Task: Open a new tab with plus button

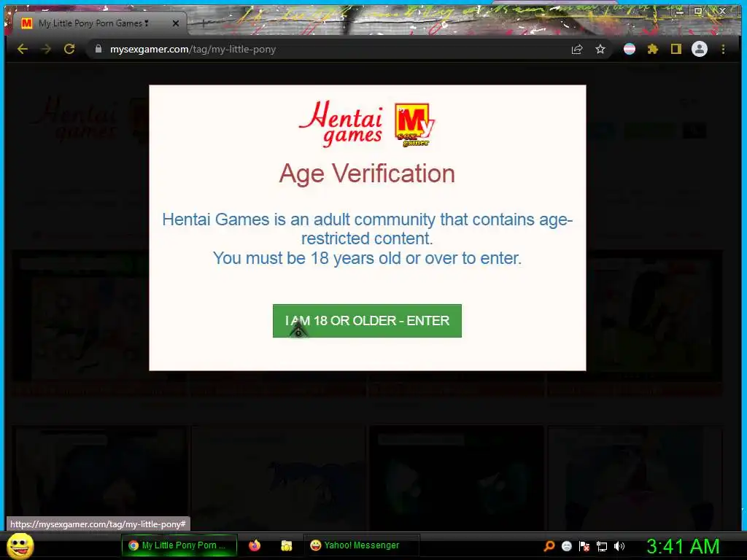Action: click(x=203, y=23)
